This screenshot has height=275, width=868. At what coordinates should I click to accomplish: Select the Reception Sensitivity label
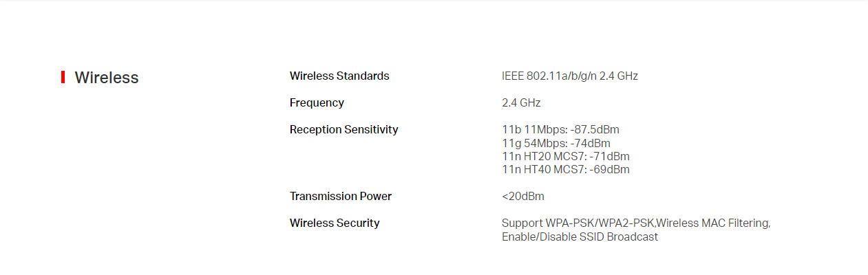(343, 129)
